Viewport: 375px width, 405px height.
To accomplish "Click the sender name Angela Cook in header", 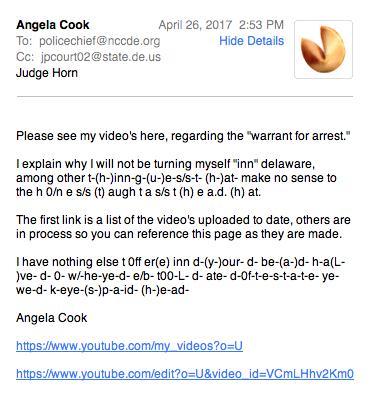I will tap(53, 25).
